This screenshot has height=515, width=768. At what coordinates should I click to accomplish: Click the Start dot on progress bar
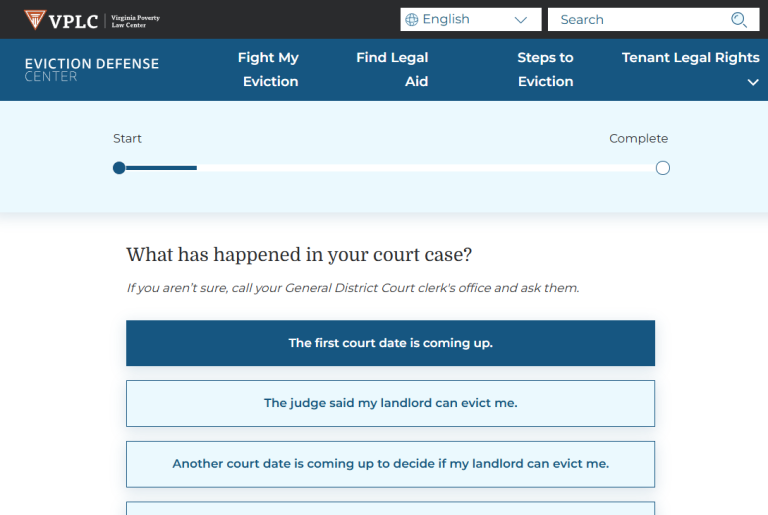coord(119,168)
